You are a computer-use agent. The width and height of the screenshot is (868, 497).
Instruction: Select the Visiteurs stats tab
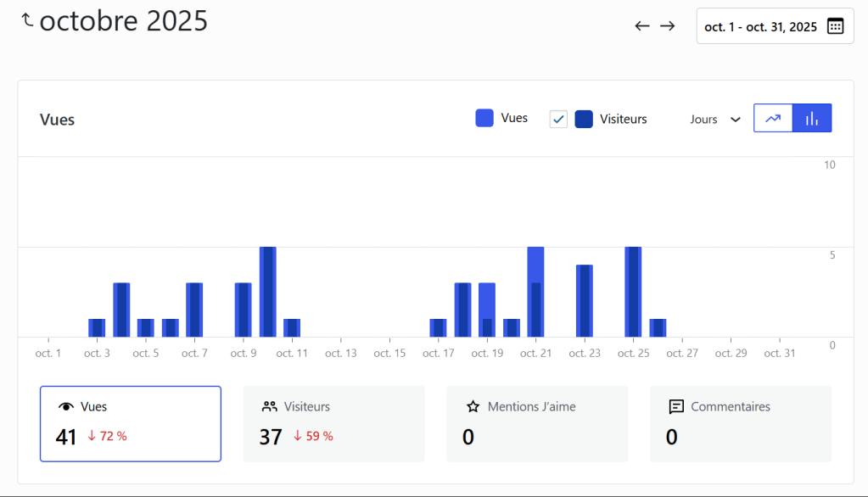click(333, 424)
